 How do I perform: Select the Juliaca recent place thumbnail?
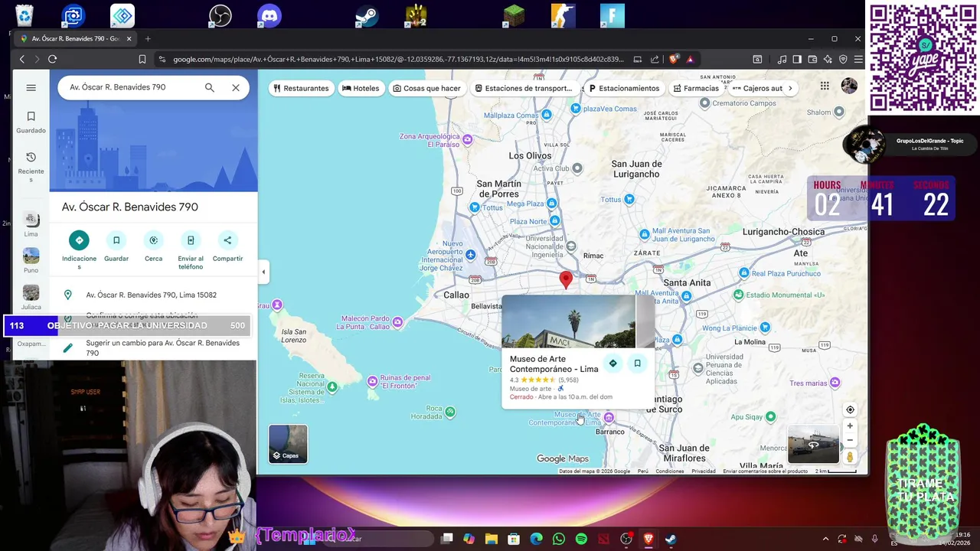click(31, 297)
